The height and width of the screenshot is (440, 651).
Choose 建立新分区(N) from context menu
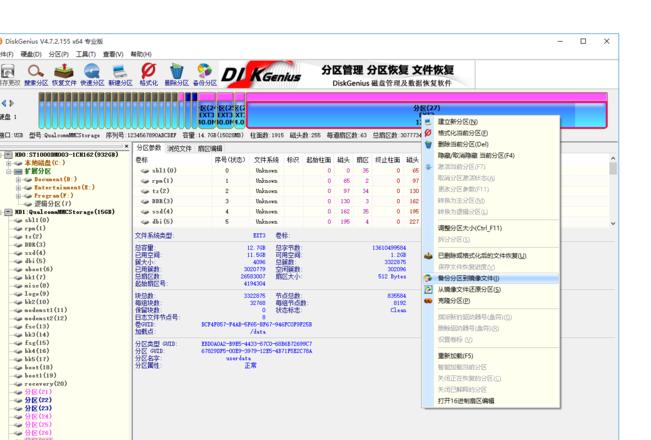491,122
